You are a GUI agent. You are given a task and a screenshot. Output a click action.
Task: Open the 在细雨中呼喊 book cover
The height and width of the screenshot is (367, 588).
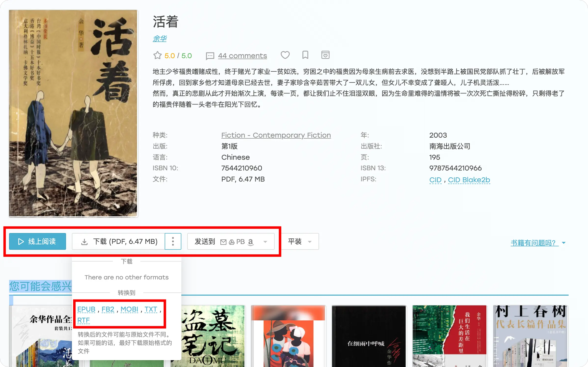coord(369,336)
